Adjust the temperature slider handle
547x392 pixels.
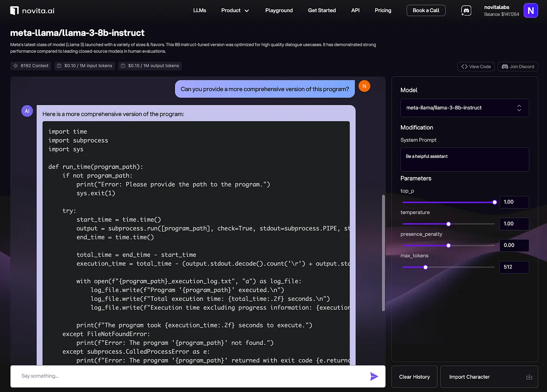[x=449, y=224]
